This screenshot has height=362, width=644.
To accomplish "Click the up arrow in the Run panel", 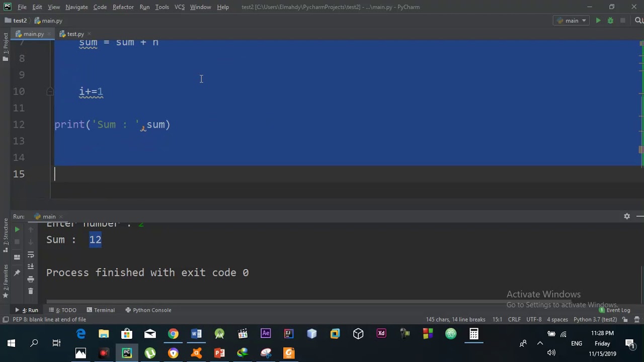I will coord(31,230).
